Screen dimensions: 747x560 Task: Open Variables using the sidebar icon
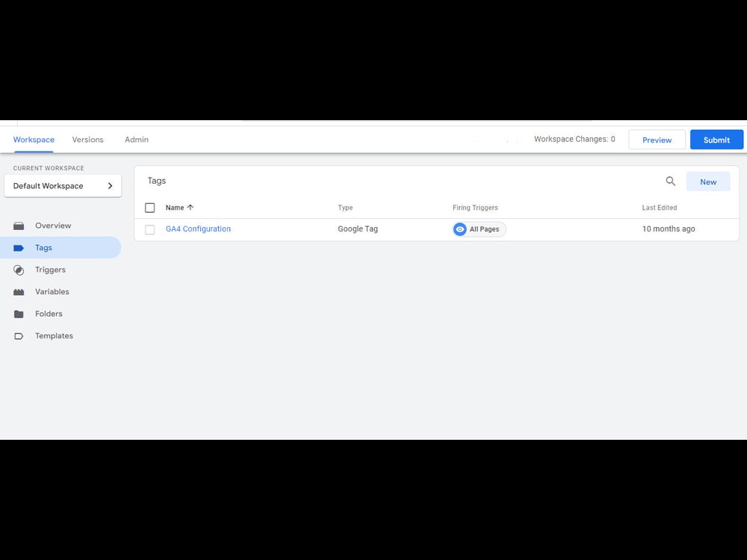(19, 291)
